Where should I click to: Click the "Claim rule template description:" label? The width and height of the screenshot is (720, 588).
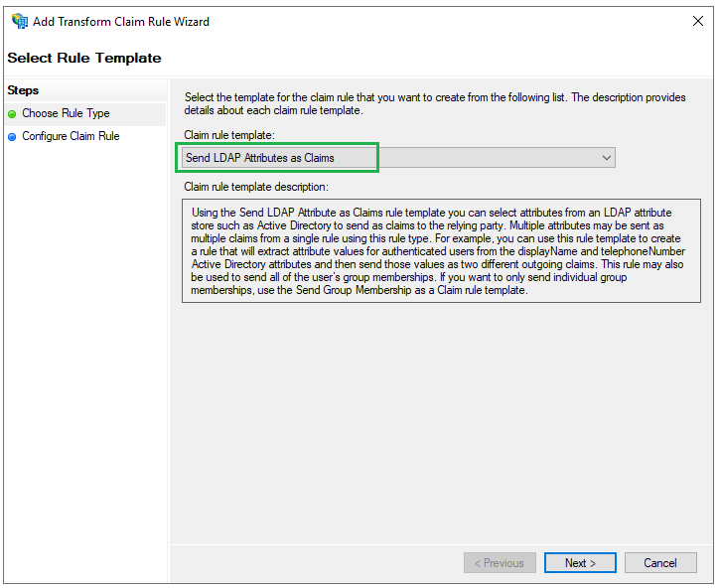tap(256, 187)
